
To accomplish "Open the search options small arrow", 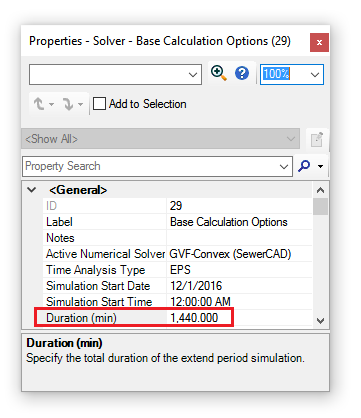I will pos(320,166).
